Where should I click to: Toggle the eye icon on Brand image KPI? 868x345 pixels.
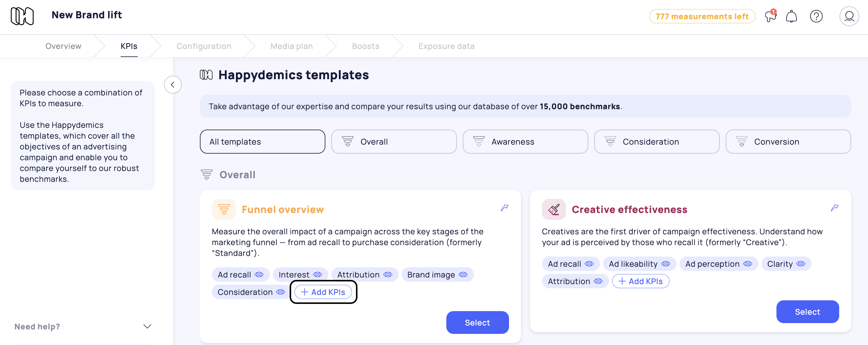tap(463, 274)
